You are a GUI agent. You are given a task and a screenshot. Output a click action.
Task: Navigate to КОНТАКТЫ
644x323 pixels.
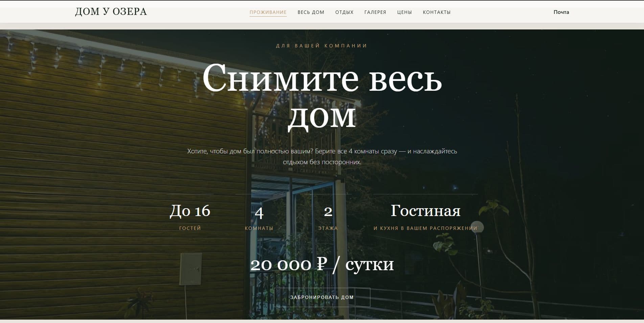point(437,12)
